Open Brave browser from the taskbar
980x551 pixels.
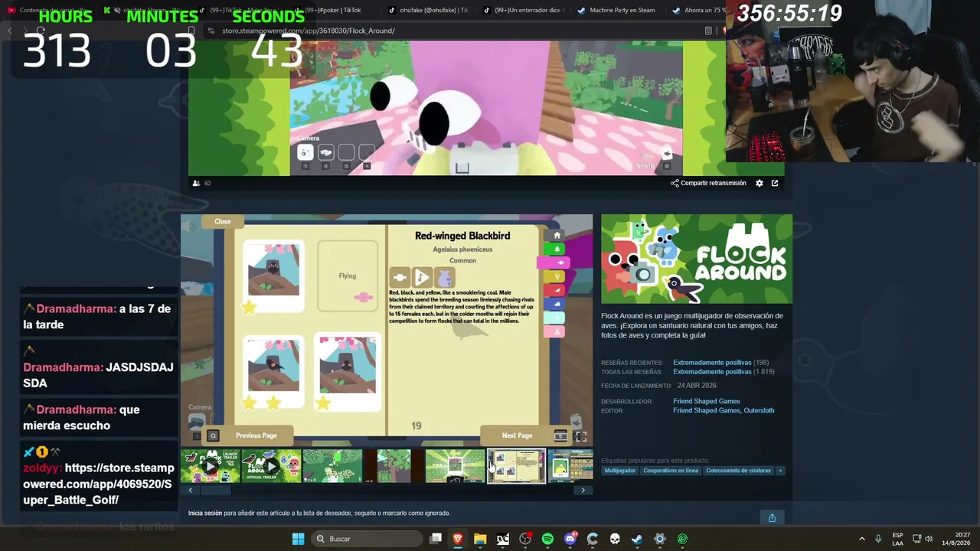point(458,539)
